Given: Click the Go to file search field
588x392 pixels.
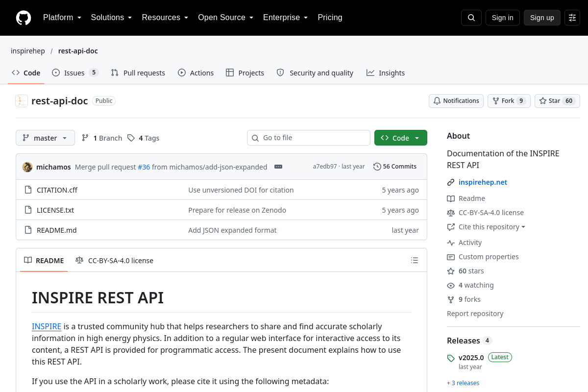Looking at the screenshot, I should tap(309, 138).
